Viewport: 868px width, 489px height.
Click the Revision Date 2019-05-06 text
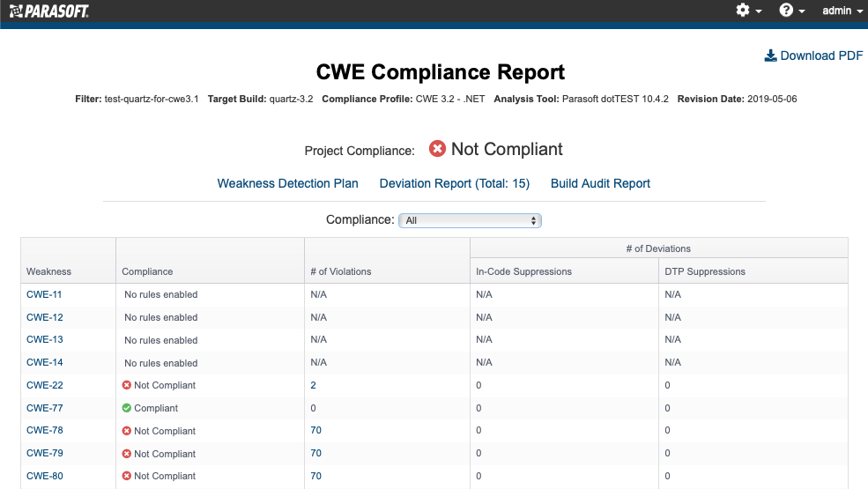(738, 100)
